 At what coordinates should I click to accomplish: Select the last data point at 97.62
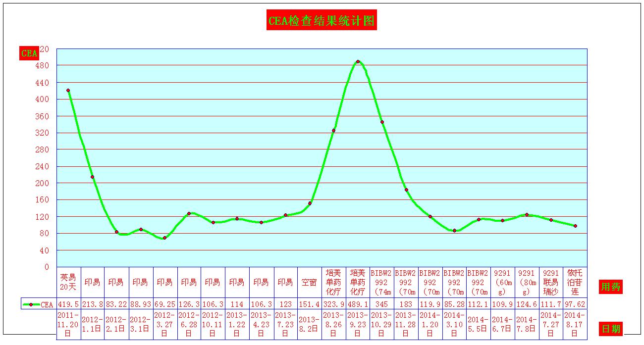coord(575,226)
